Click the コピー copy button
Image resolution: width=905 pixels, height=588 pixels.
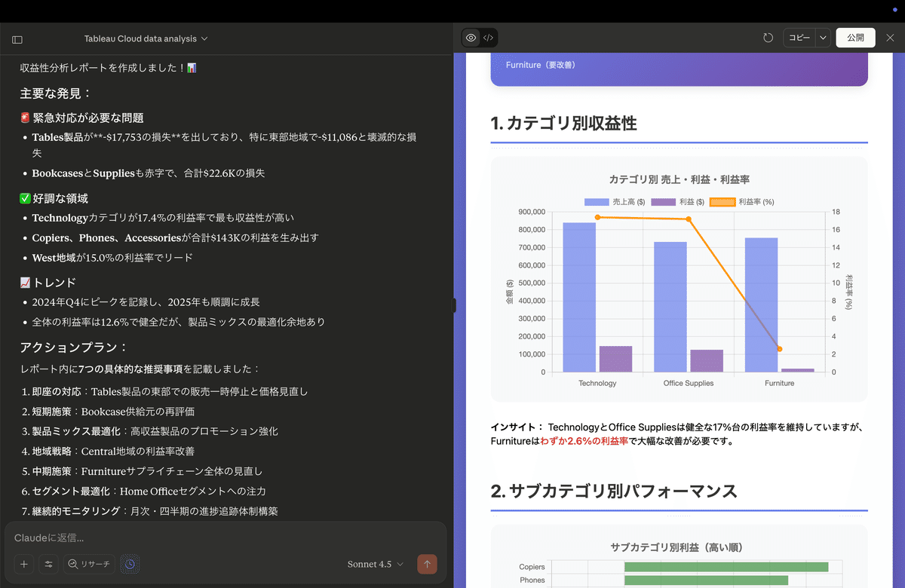[799, 37]
